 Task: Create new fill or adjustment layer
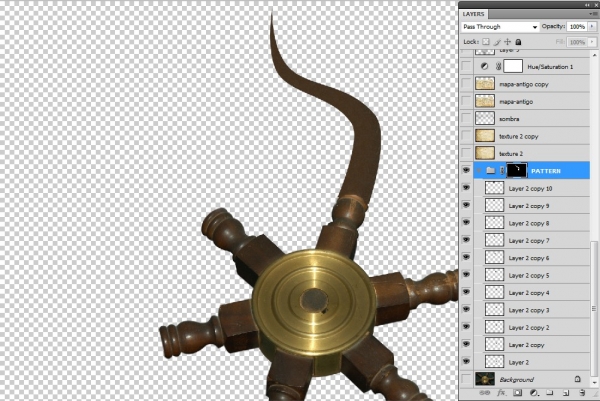[533, 393]
